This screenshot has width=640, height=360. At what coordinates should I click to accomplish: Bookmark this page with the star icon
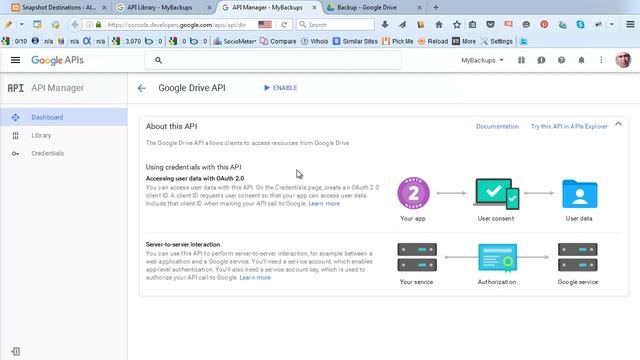[x=457, y=24]
